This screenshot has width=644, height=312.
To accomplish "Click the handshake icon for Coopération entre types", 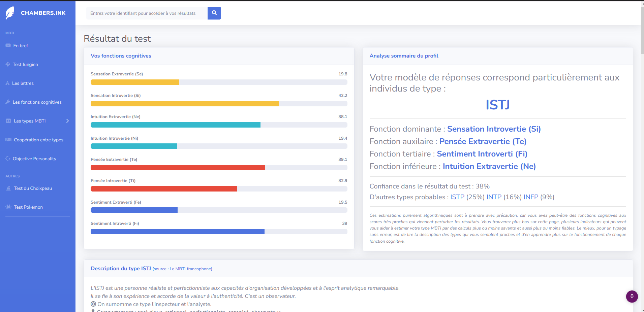I will 8,140.
